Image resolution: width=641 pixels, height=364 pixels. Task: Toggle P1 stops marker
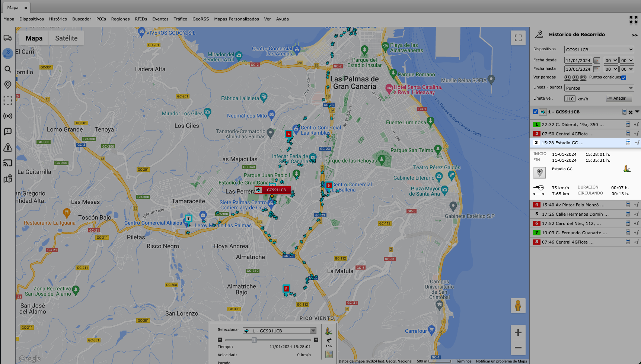tap(568, 78)
